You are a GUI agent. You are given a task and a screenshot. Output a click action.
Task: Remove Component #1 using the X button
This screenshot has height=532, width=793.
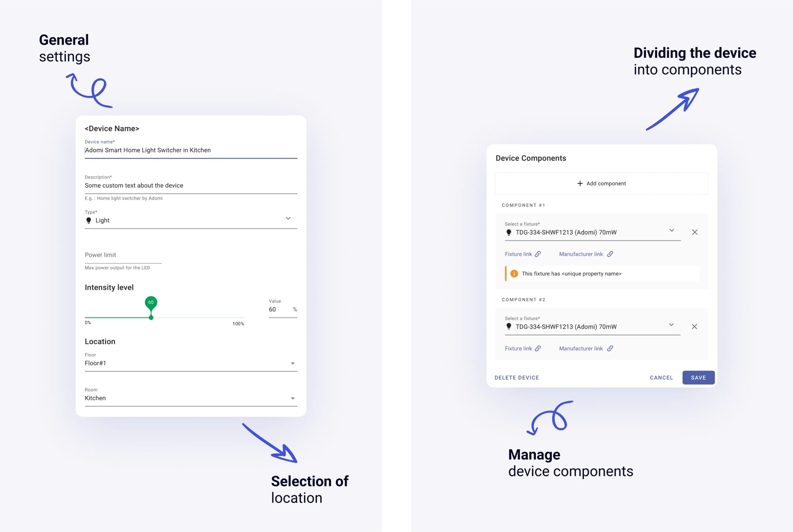tap(695, 232)
